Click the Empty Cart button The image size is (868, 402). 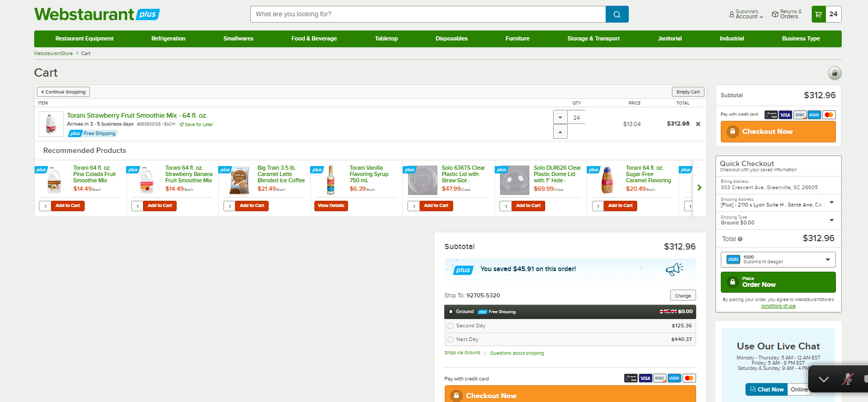coord(688,92)
